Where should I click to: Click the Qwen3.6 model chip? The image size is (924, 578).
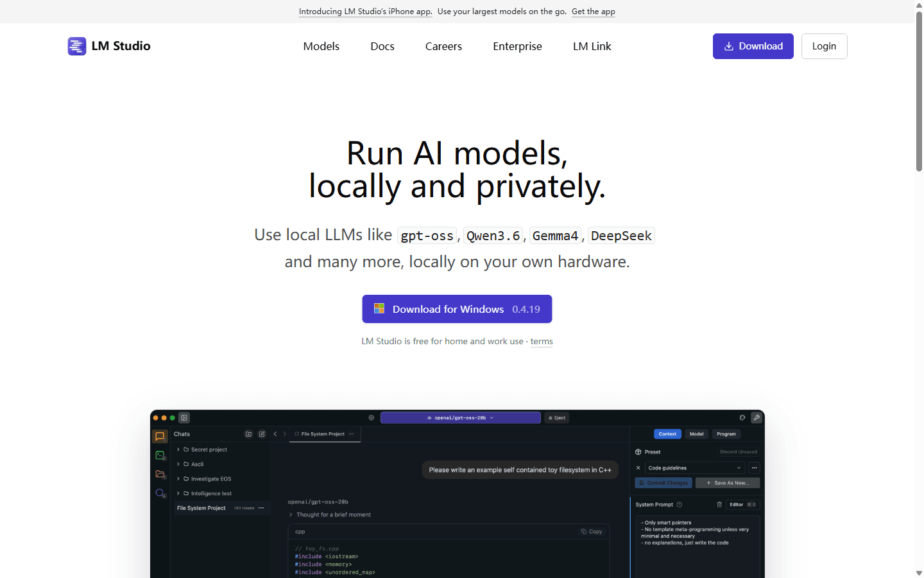493,236
